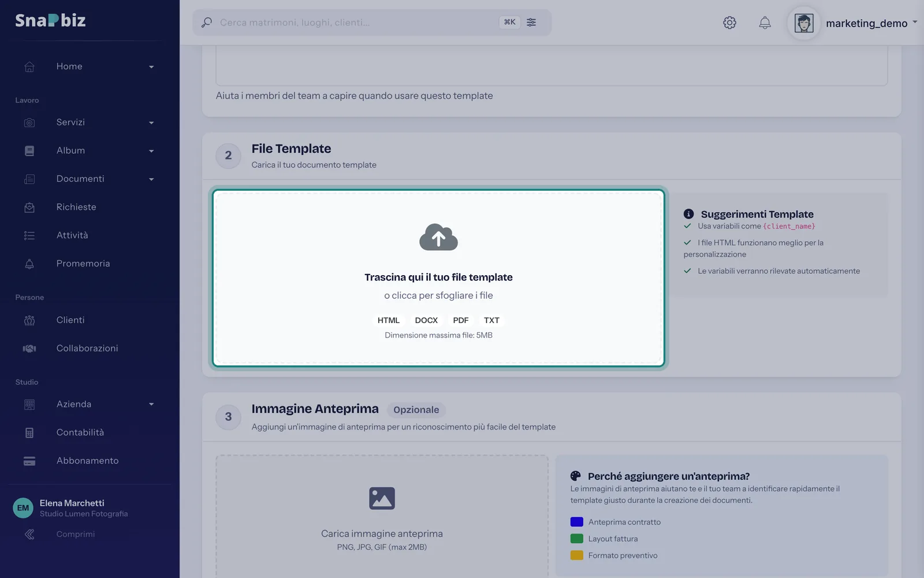
Task: Click the Abbonamento card icon
Action: (x=29, y=461)
